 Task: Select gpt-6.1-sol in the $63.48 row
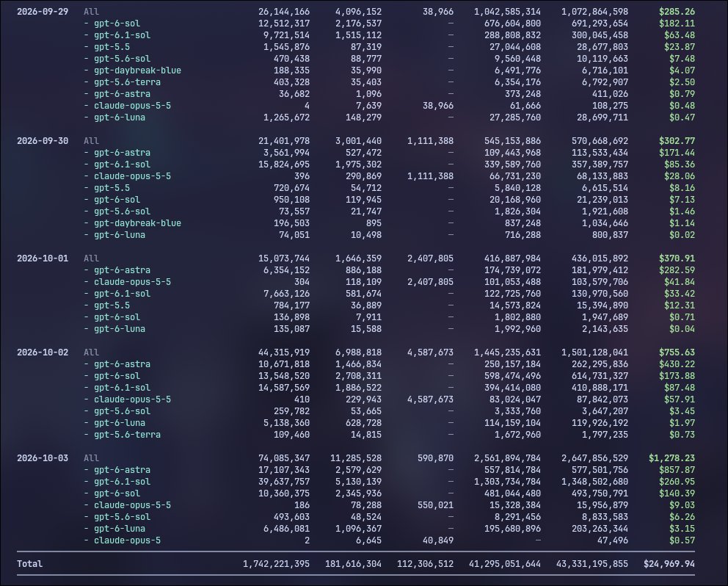pos(122,35)
